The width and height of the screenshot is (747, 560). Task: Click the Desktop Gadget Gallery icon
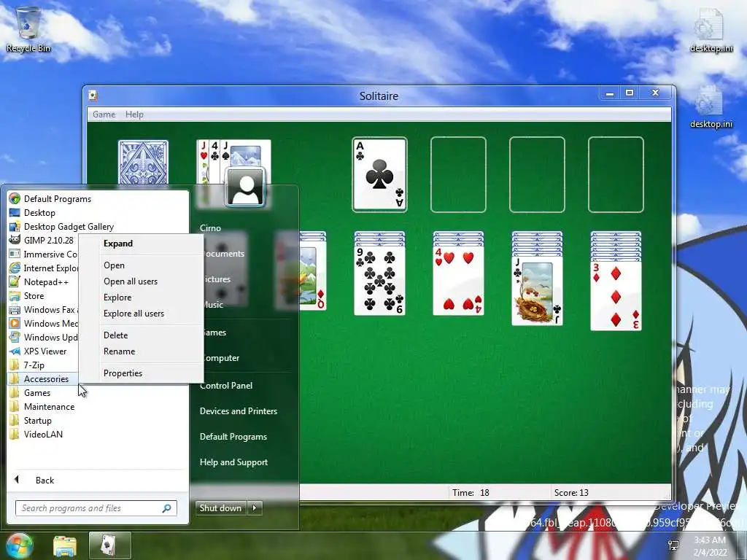point(15,226)
